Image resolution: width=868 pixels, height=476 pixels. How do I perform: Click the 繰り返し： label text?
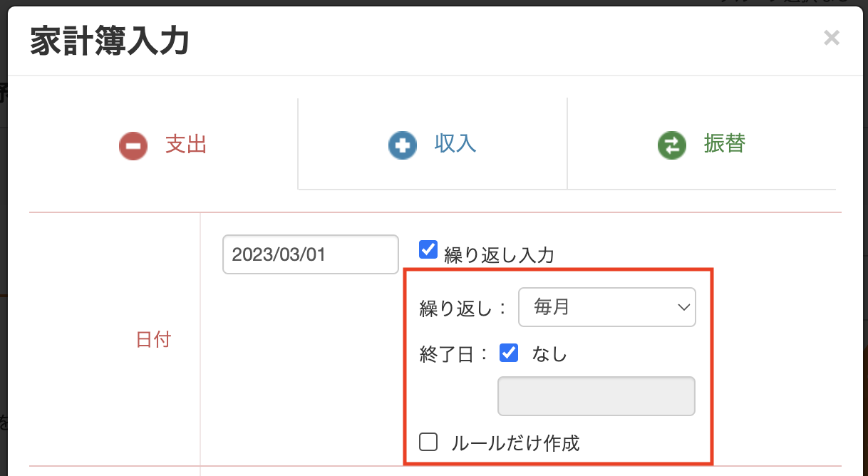[x=463, y=308]
